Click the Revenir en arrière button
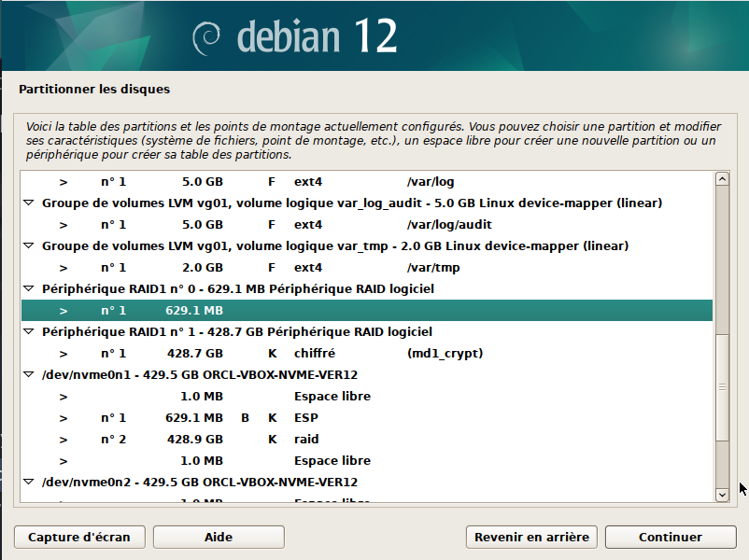The image size is (749, 560). pyautogui.click(x=531, y=537)
